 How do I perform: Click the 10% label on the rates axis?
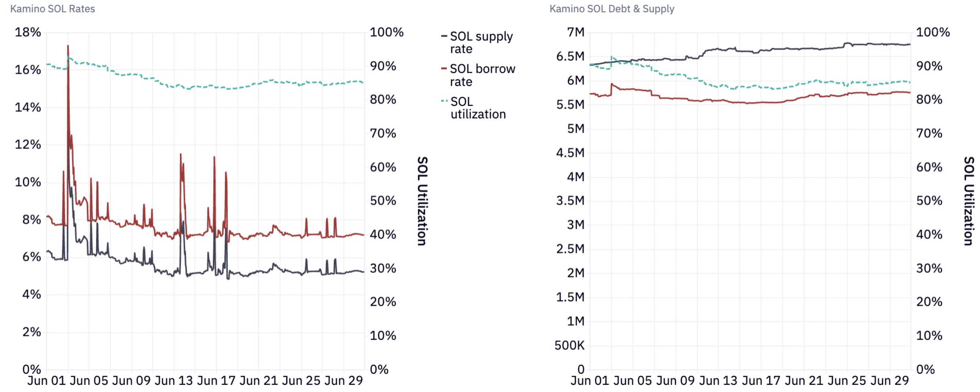28,182
